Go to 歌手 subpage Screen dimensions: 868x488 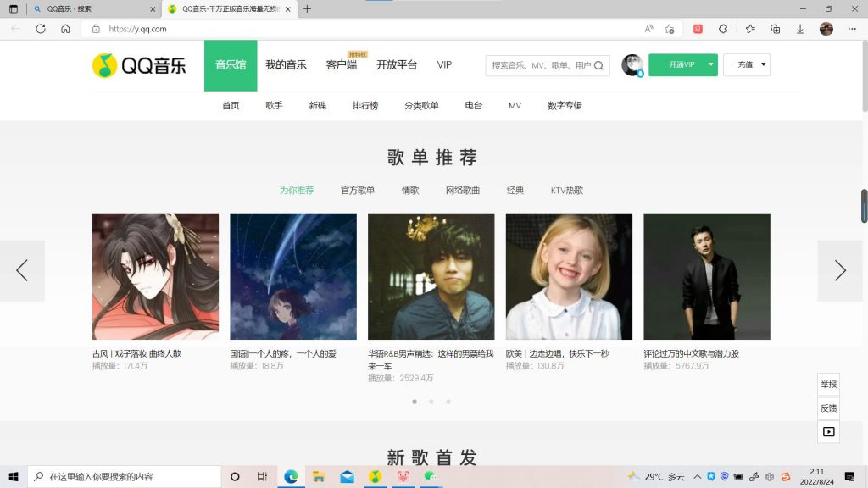coord(274,105)
